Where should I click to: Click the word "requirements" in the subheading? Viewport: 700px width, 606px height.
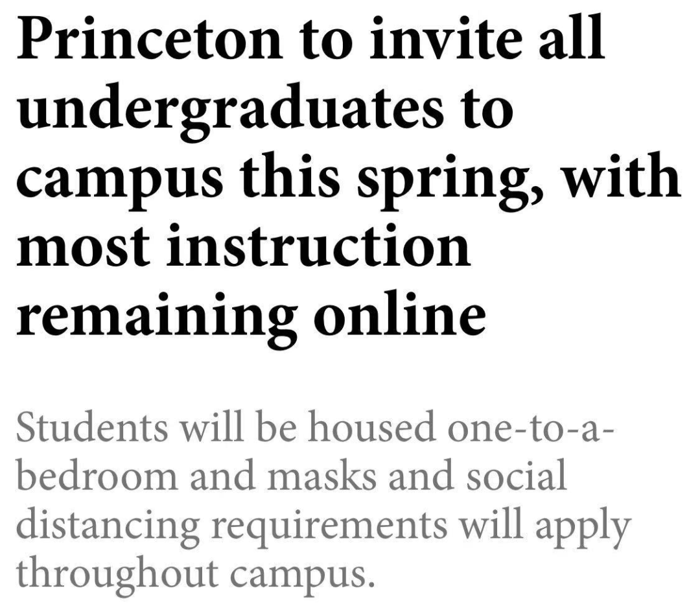[x=329, y=529]
